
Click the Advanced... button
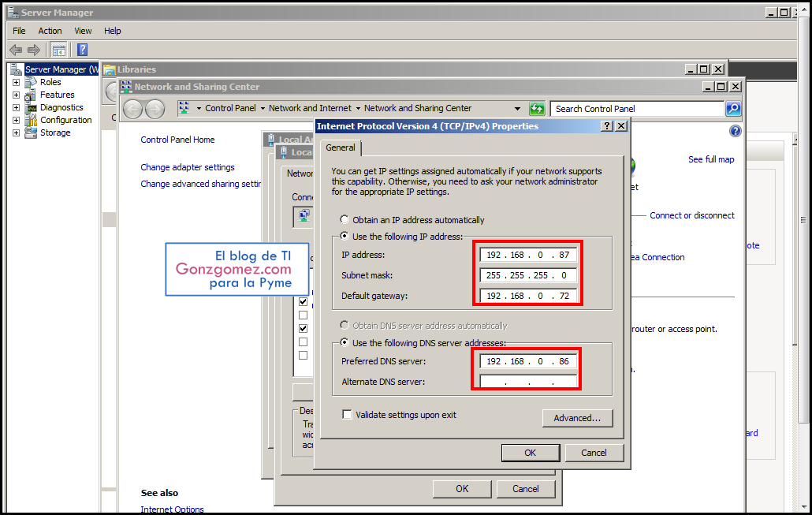577,418
